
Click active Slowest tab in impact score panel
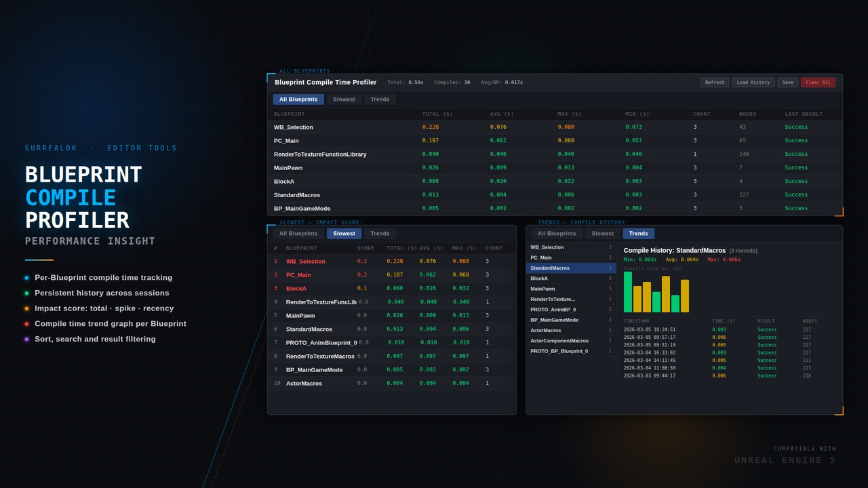(x=344, y=234)
